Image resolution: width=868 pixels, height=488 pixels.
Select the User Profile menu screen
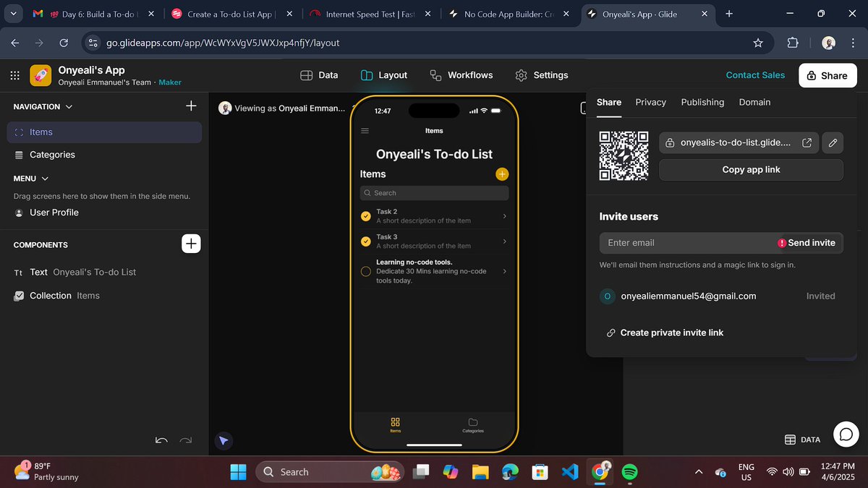click(x=104, y=213)
